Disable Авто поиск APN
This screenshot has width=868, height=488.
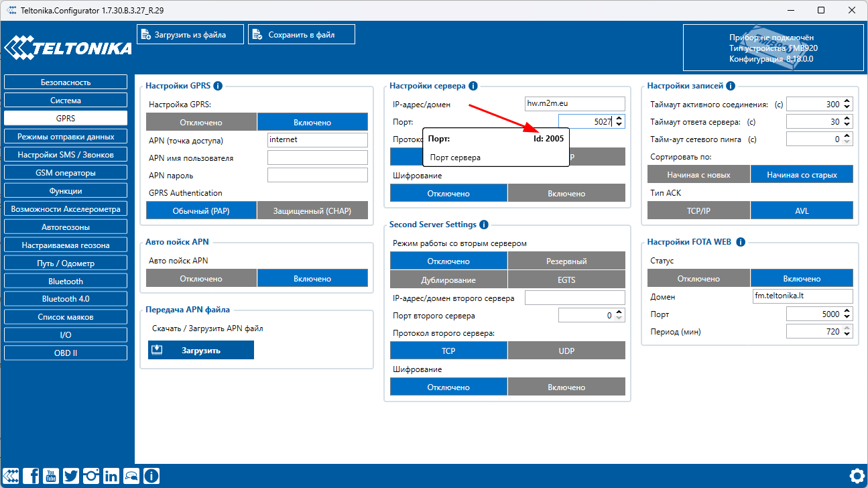point(201,278)
